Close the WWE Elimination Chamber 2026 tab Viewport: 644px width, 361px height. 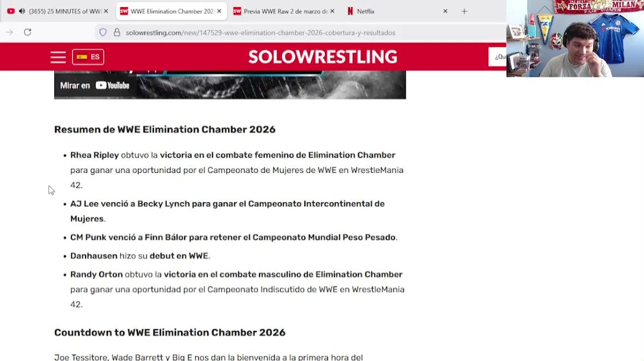219,11
